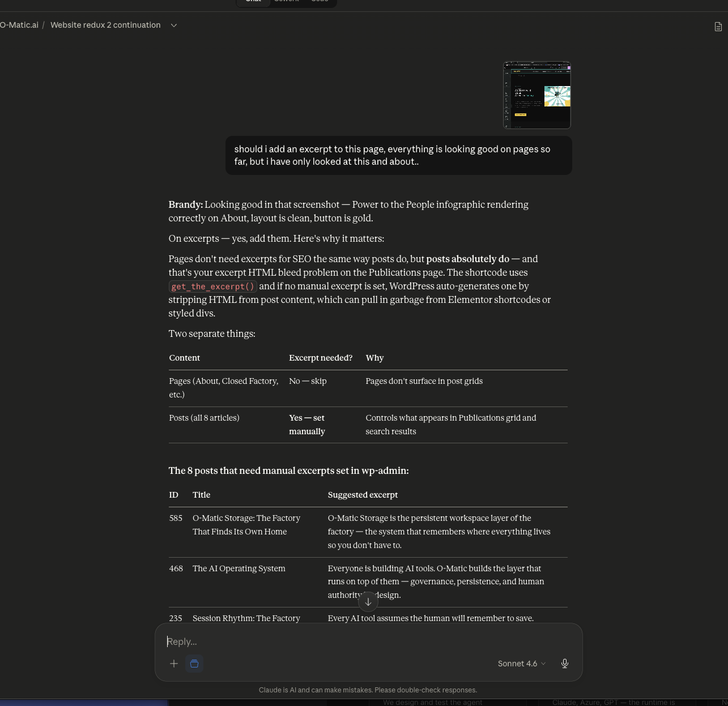Image resolution: width=728 pixels, height=706 pixels.
Task: Click "The AI Operating System" title cell
Action: (239, 568)
